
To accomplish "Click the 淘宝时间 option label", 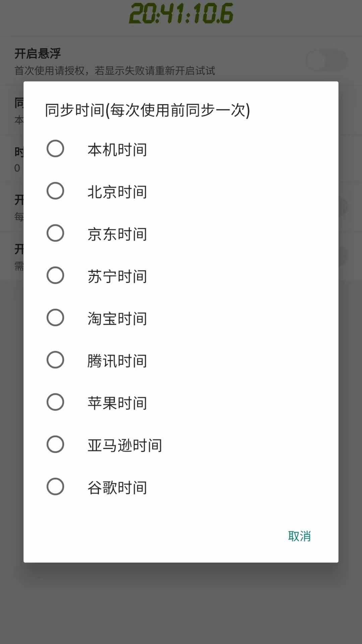I will click(x=117, y=319).
